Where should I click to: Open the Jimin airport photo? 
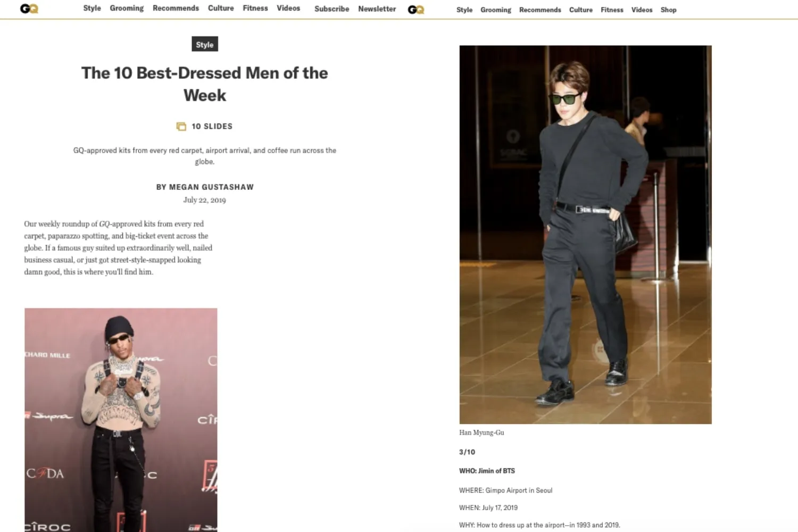click(x=585, y=235)
